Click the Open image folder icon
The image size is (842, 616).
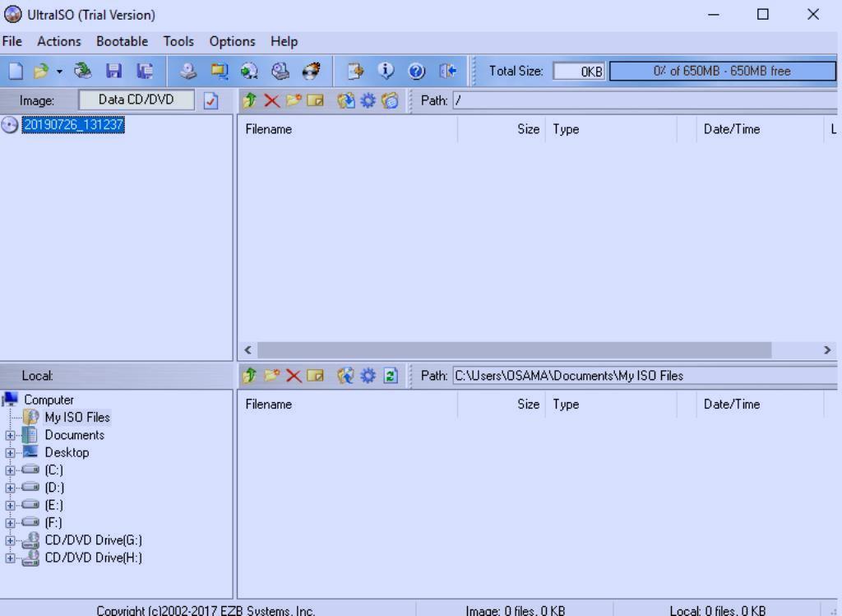click(x=41, y=71)
